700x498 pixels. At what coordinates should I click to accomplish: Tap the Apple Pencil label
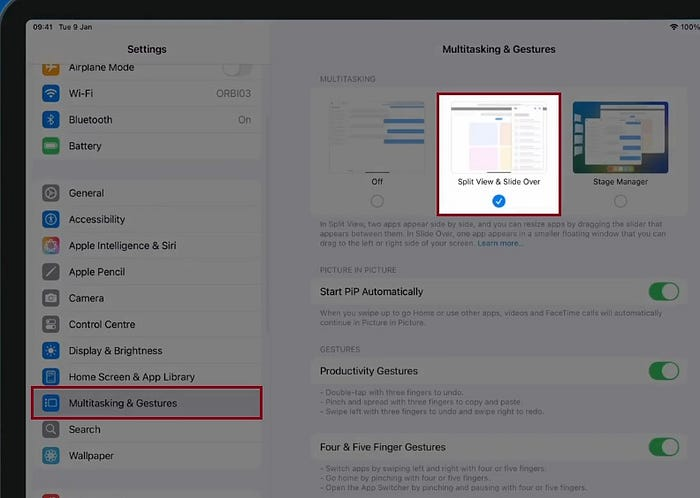pos(97,272)
